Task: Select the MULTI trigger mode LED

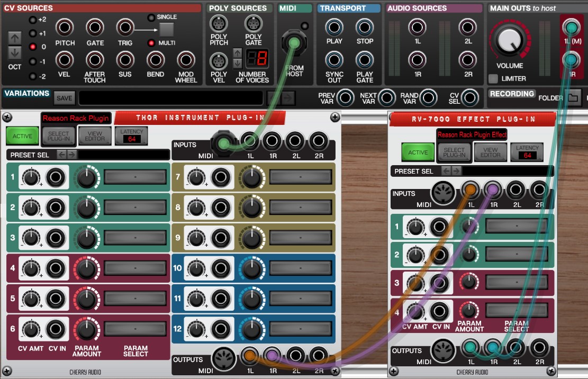Action: coord(151,43)
